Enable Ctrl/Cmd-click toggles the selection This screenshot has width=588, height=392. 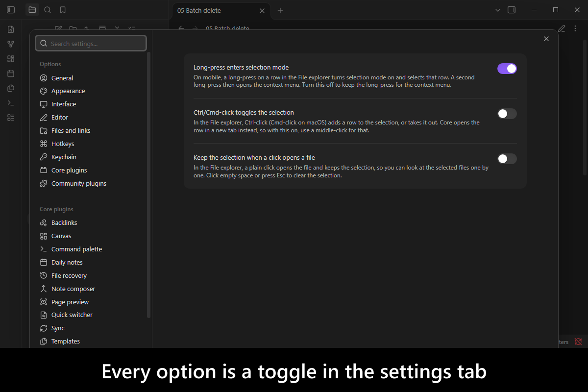point(507,114)
